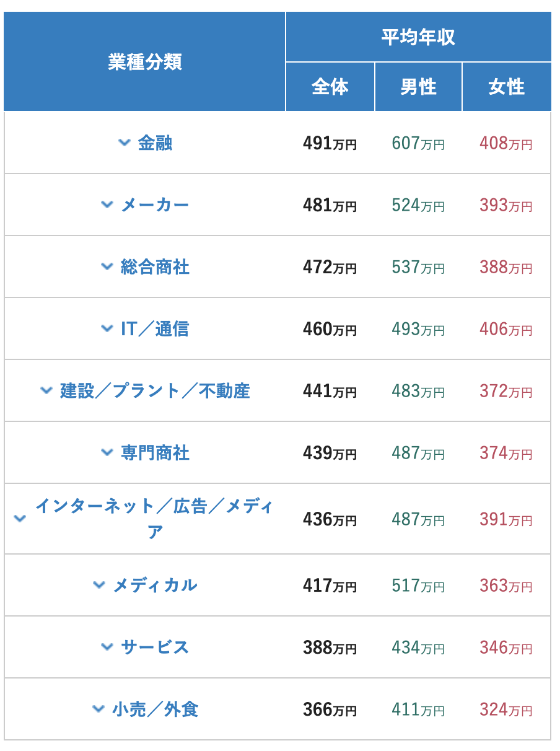Expand the IT／通信 chevron icon
Image resolution: width=560 pixels, height=751 pixels.
click(107, 328)
